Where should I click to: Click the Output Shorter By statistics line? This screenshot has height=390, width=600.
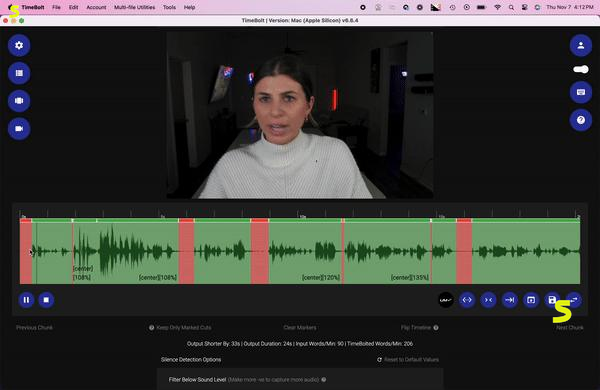point(300,344)
